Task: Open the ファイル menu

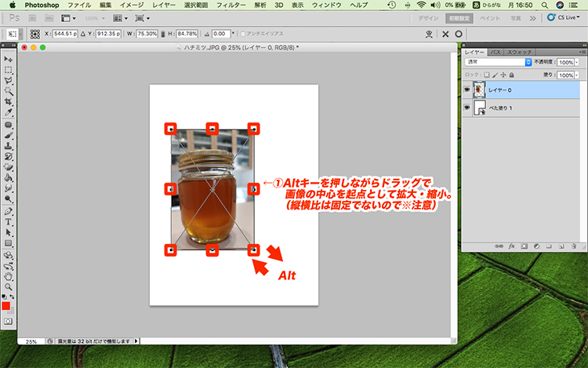Action: pyautogui.click(x=79, y=5)
